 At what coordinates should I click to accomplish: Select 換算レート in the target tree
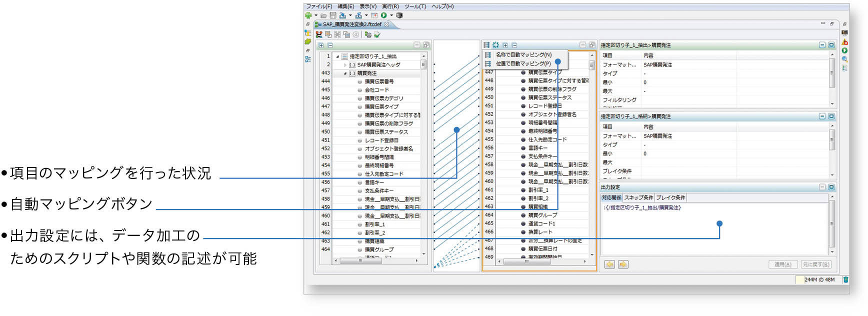540,232
